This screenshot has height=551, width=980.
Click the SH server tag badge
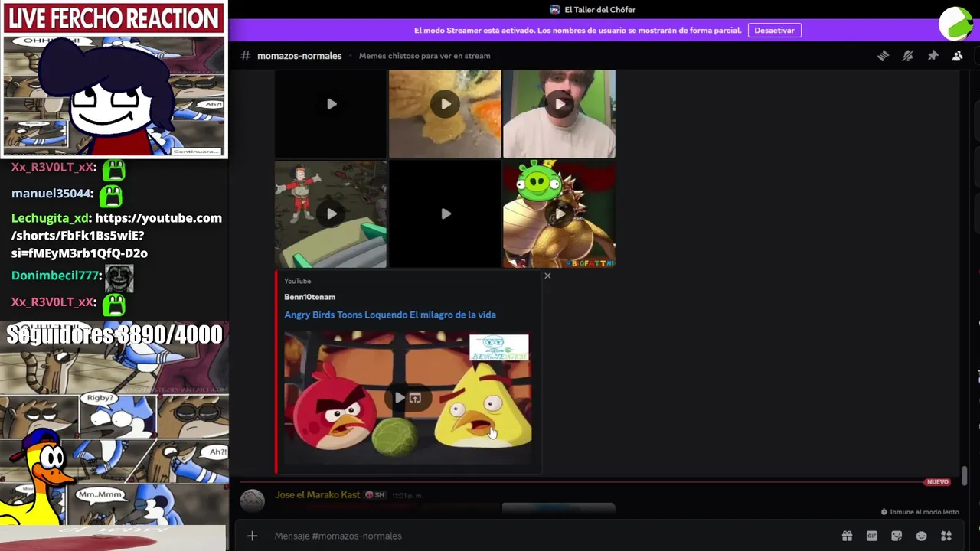375,495
